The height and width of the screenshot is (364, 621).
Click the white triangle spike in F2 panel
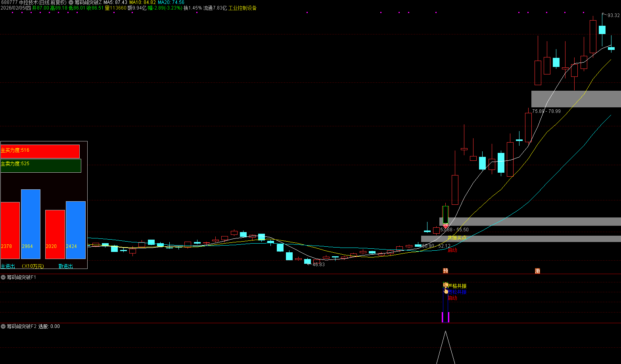(x=446, y=348)
